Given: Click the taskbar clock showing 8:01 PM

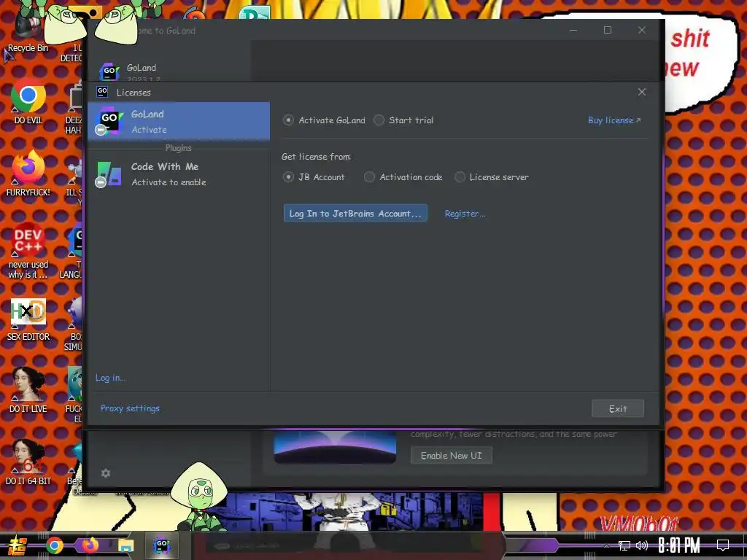Looking at the screenshot, I should (x=679, y=545).
